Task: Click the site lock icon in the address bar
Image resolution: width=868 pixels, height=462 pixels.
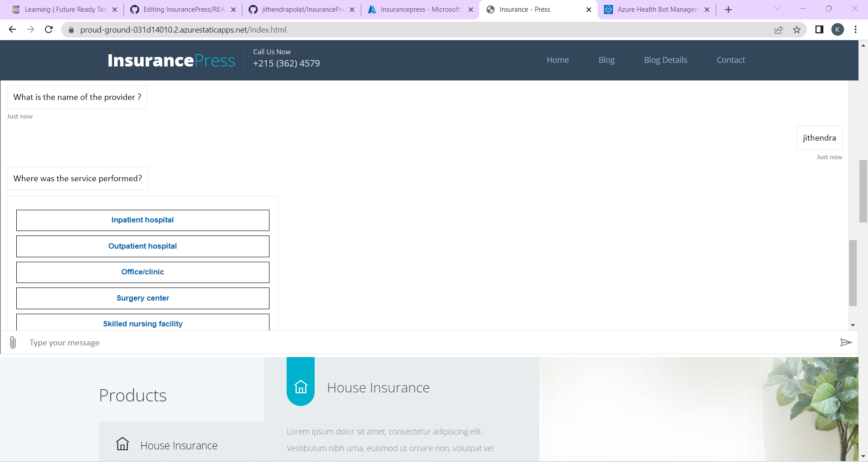Action: tap(71, 30)
